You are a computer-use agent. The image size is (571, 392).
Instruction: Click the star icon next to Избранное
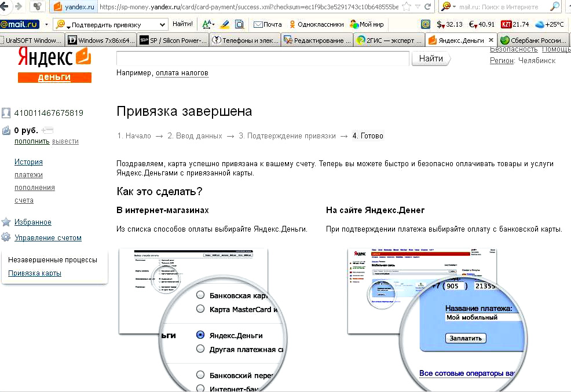[6, 222]
